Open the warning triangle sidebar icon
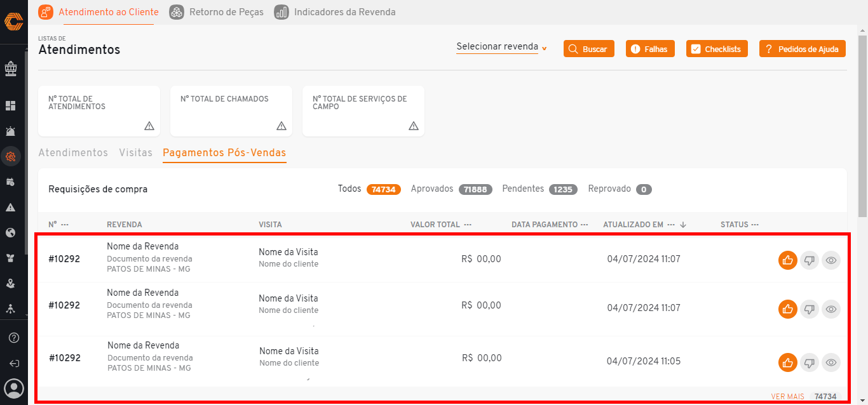This screenshot has height=405, width=868. coord(11,207)
